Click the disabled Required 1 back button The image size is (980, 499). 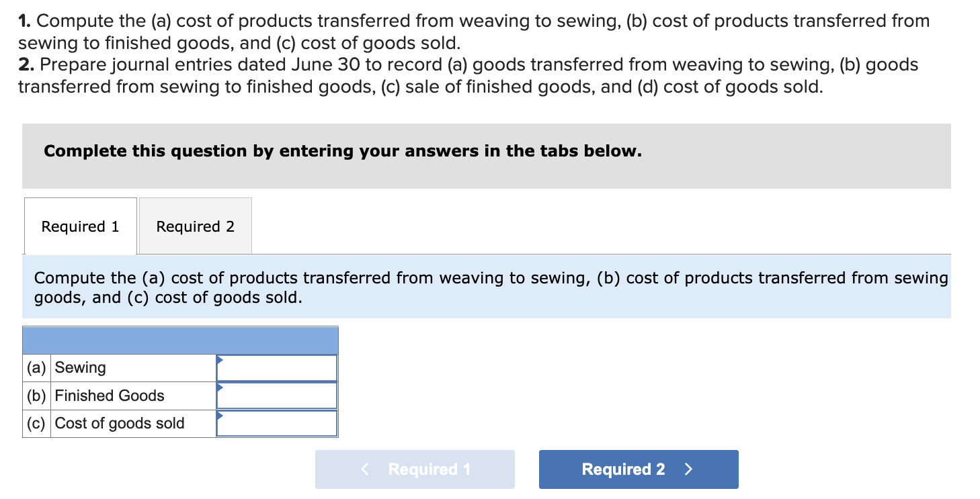coord(414,469)
